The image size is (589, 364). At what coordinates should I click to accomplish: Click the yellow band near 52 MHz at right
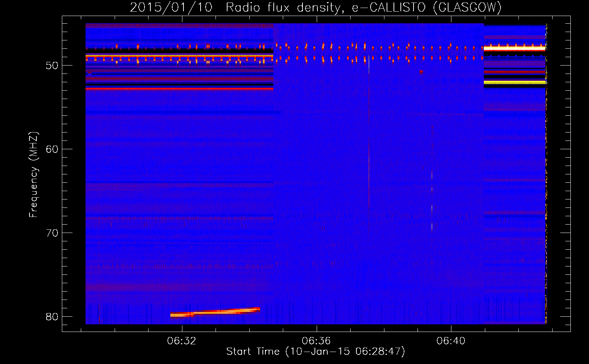(514, 83)
